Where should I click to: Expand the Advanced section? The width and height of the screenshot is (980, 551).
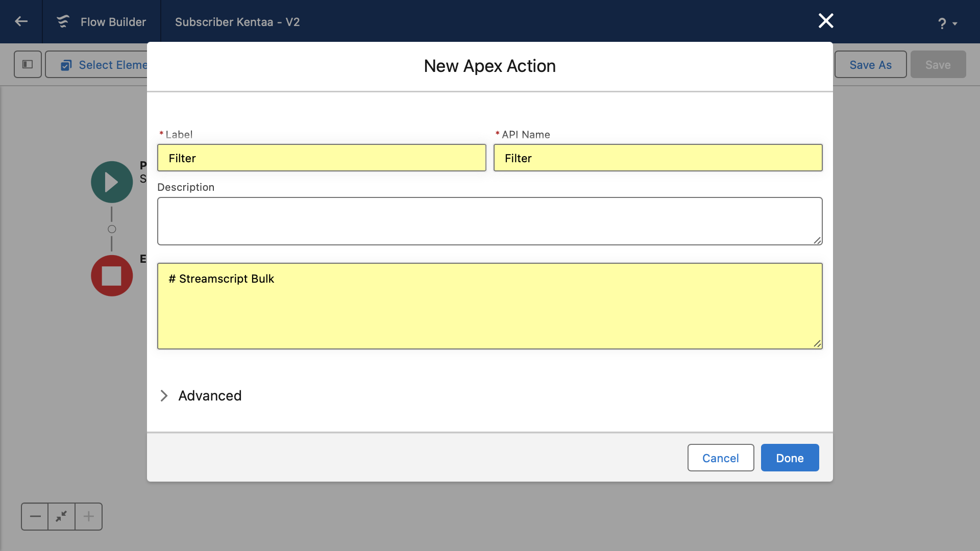coord(201,395)
